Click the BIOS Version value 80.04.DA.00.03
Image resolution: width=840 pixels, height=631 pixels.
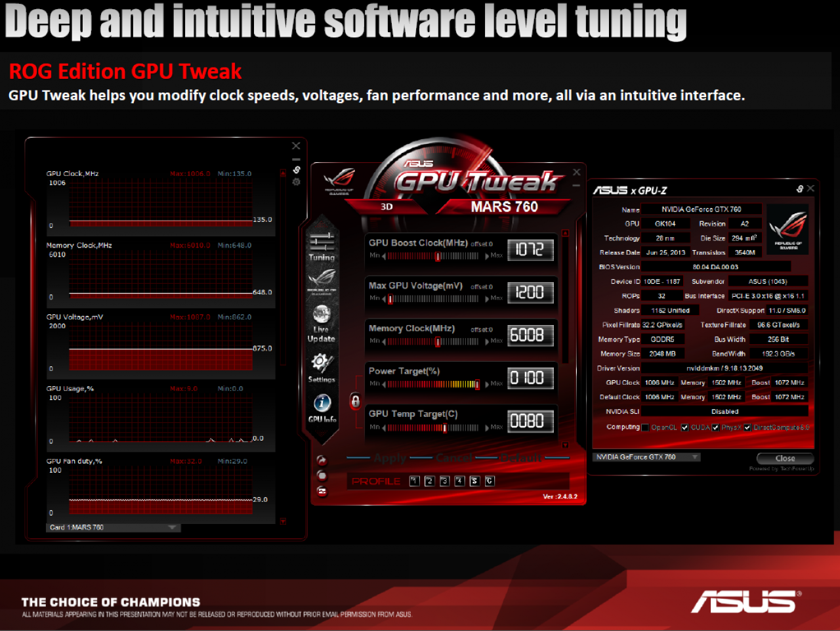pyautogui.click(x=715, y=267)
